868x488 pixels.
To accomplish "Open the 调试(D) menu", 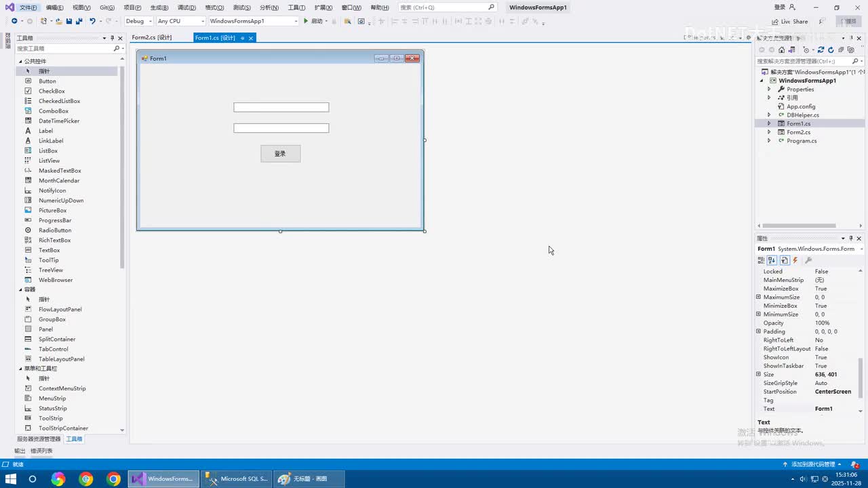I will [x=186, y=7].
